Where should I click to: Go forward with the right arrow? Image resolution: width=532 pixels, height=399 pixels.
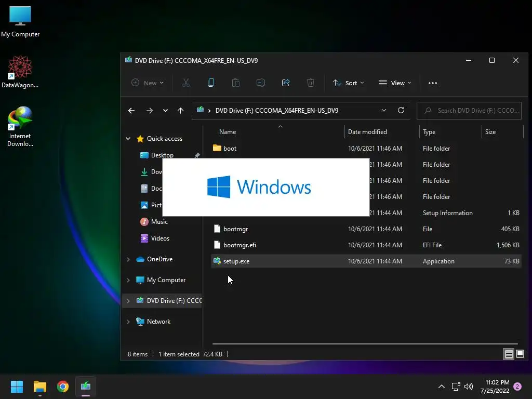(149, 111)
